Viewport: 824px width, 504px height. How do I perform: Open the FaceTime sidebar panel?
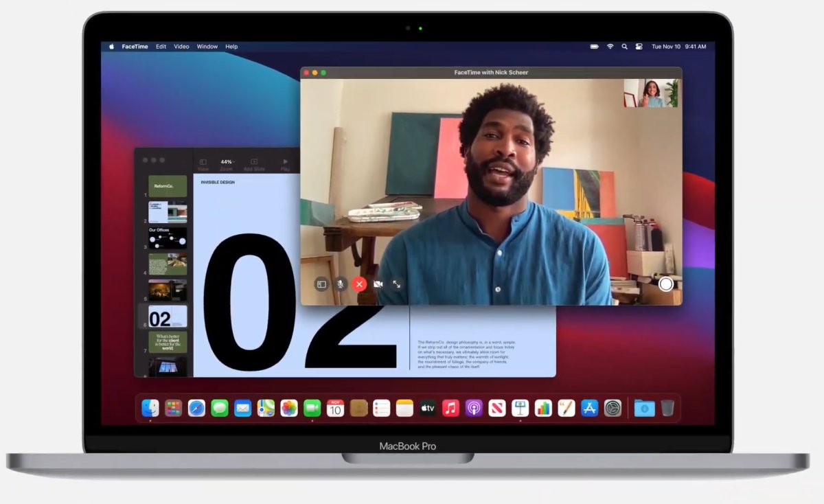coord(321,284)
